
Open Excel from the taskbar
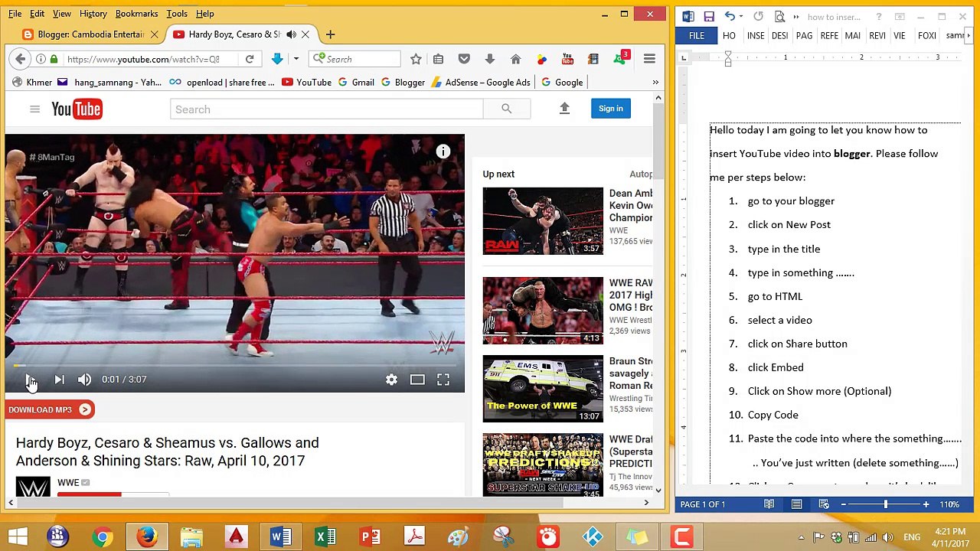[325, 536]
